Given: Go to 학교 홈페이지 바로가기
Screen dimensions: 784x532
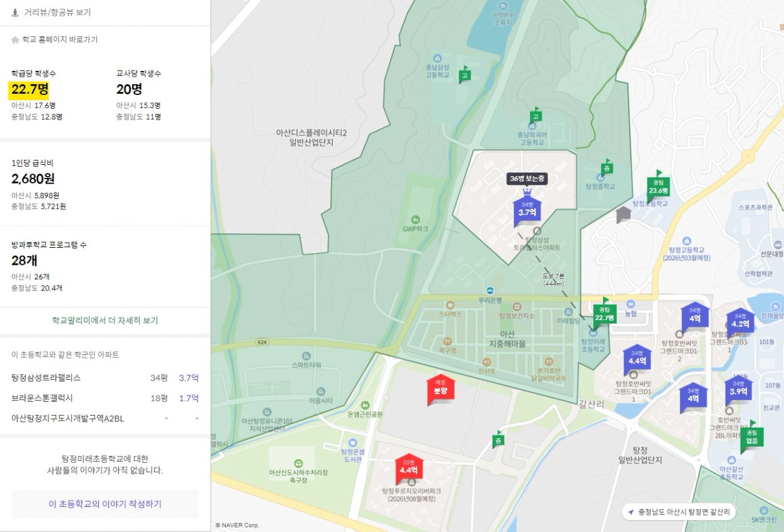Looking at the screenshot, I should pyautogui.click(x=59, y=40).
